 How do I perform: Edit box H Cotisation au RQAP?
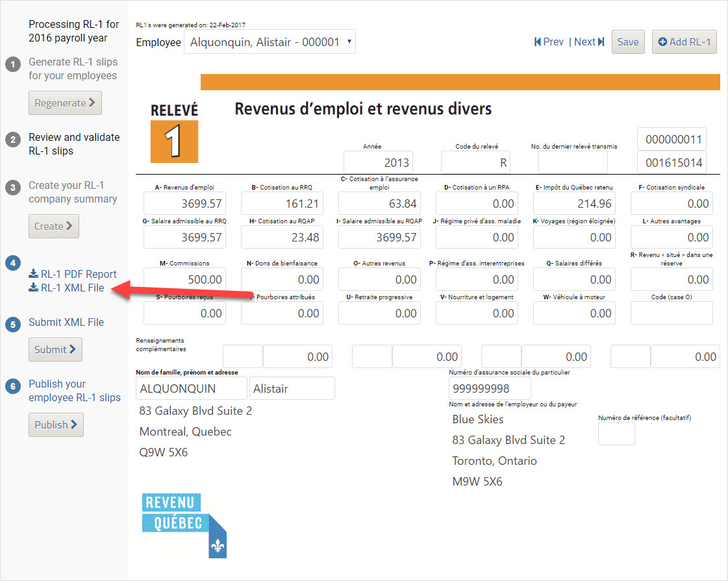tap(282, 237)
